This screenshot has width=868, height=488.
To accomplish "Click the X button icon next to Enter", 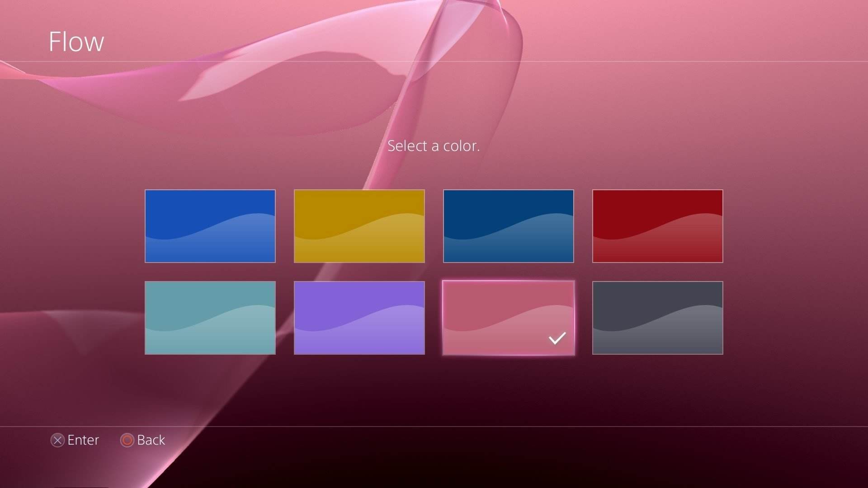I will 57,441.
